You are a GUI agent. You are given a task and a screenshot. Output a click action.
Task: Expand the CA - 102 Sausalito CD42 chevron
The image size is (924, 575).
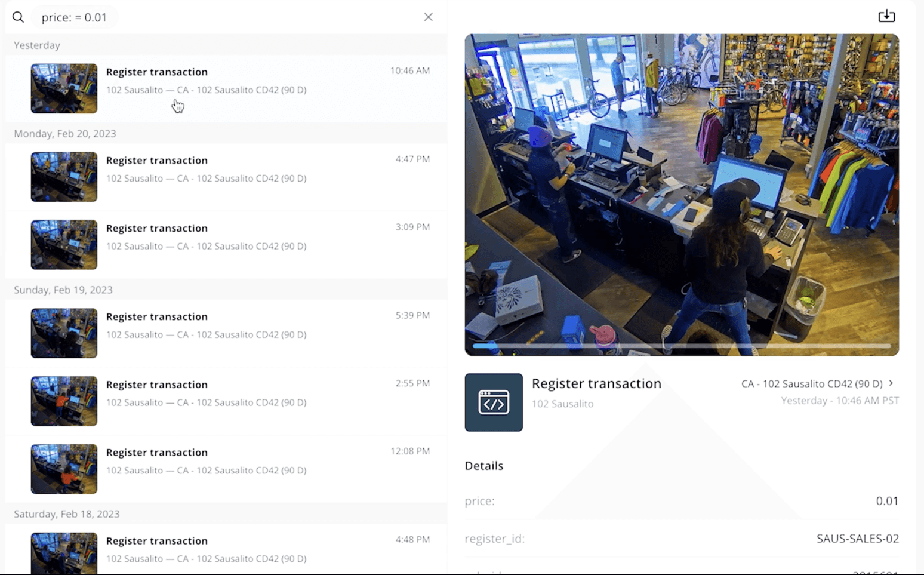pyautogui.click(x=891, y=383)
